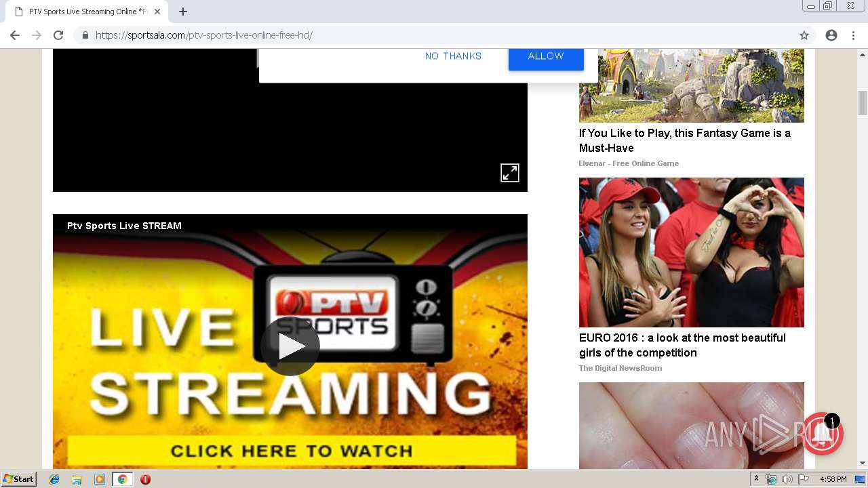Click the 4:58 PM system clock
The width and height of the screenshot is (868, 488).
tap(833, 479)
